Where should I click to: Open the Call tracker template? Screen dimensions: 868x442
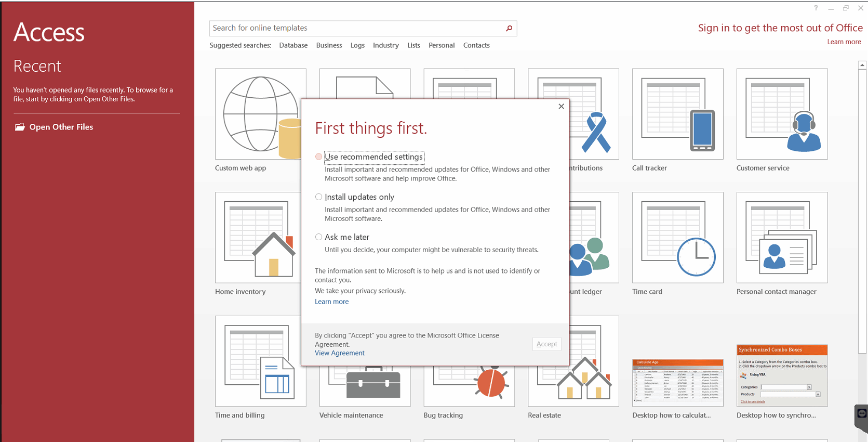tap(677, 114)
